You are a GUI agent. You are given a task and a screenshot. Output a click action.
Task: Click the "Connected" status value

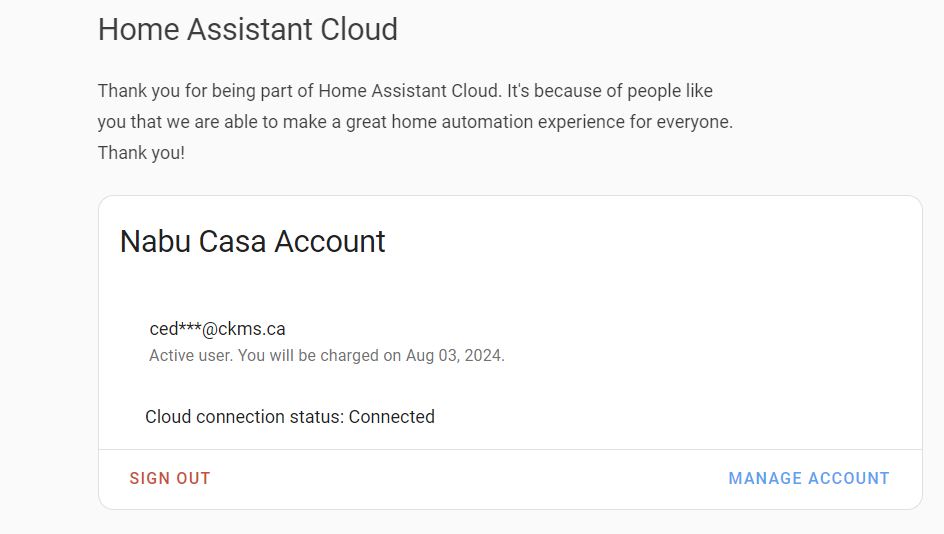pyautogui.click(x=392, y=417)
